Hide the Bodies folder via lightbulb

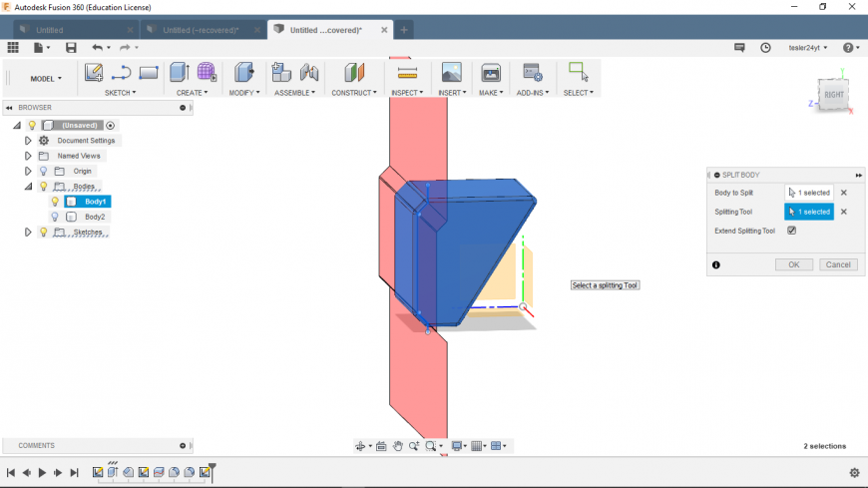point(44,187)
